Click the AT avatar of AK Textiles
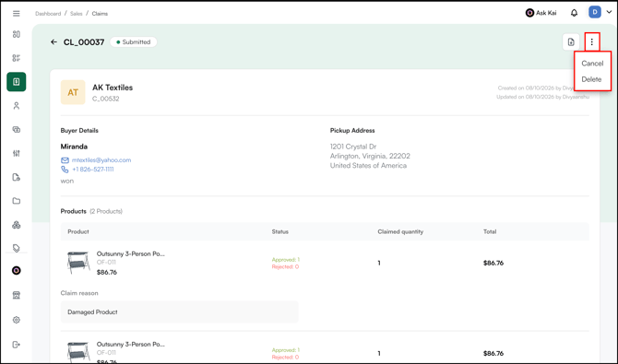 tap(73, 92)
